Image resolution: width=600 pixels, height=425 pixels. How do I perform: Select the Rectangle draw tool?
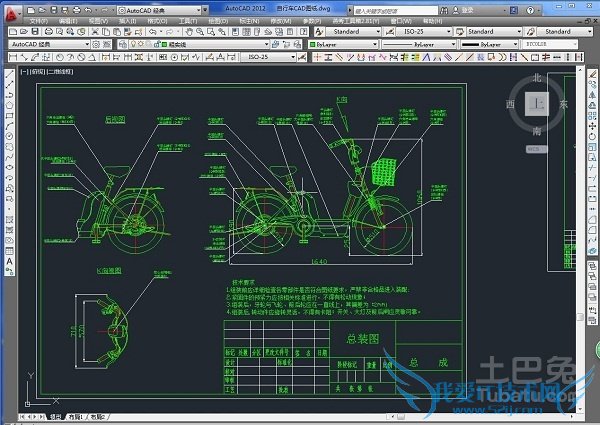click(10, 115)
